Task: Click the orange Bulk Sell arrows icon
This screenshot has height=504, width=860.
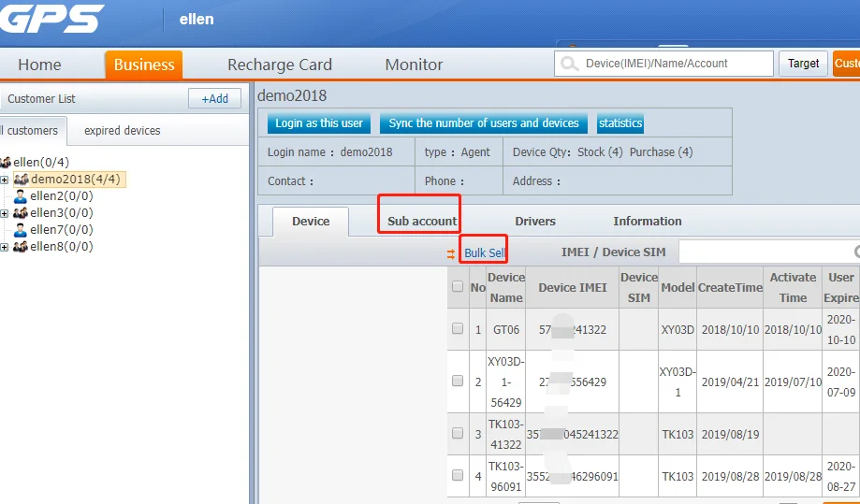Action: 451,253
